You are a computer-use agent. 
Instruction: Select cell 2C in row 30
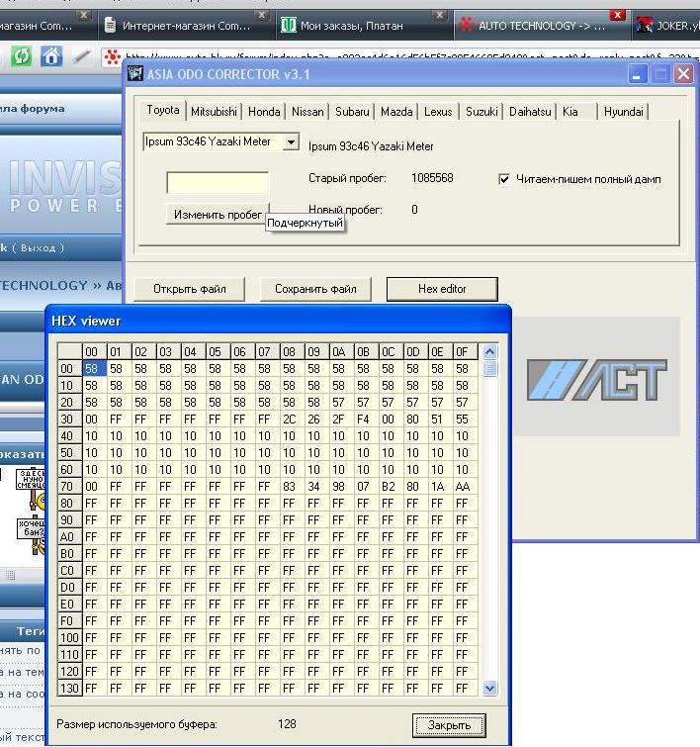pos(292,420)
